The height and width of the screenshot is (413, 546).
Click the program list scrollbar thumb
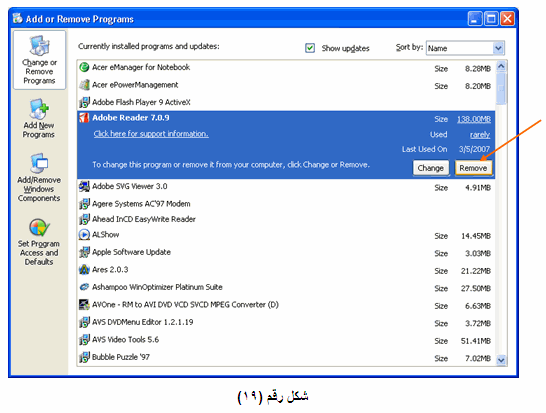click(501, 88)
